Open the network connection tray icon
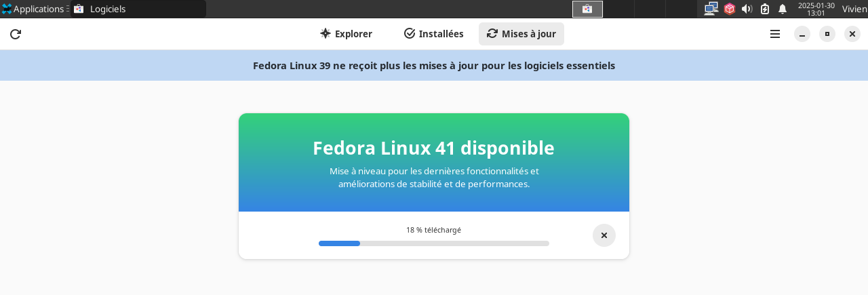Viewport: 868px width, 295px height. point(711,9)
